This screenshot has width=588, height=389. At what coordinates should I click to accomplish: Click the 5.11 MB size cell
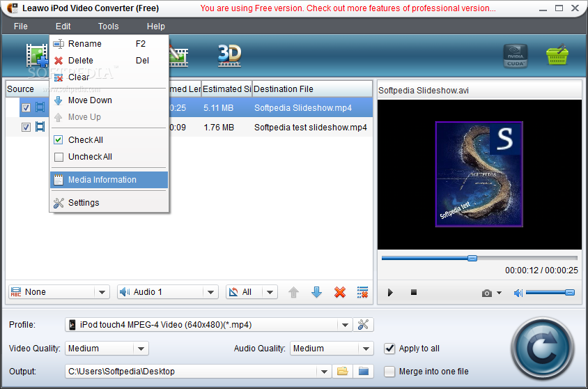tap(218, 108)
